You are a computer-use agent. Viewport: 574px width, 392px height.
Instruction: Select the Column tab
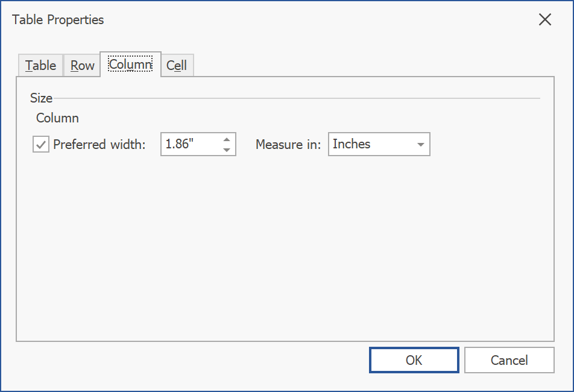pyautogui.click(x=130, y=64)
